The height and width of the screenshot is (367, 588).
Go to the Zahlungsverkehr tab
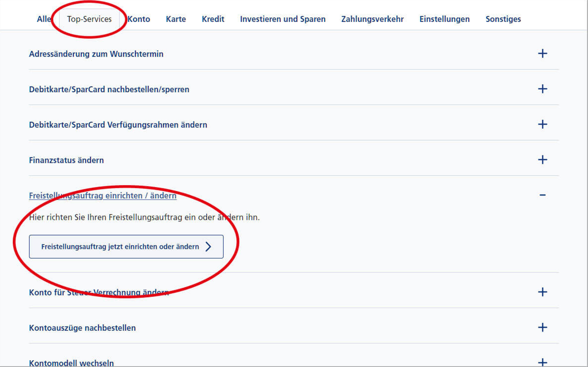(x=372, y=19)
